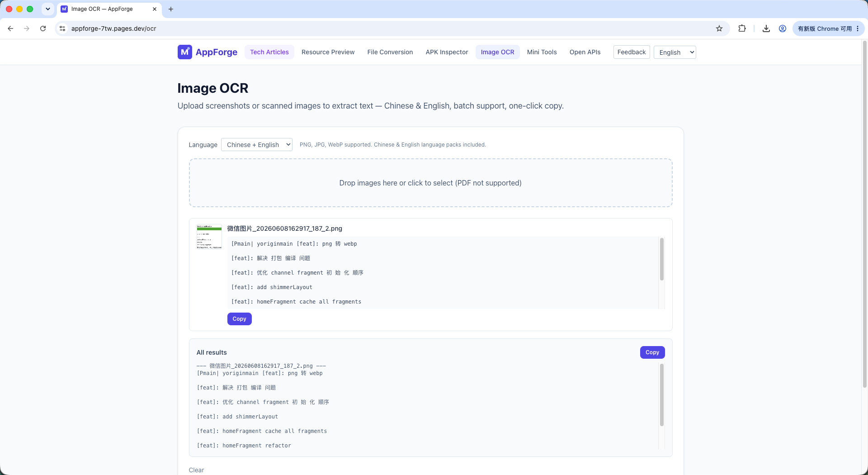This screenshot has height=475, width=868.
Task: Reload the page with the refresh icon
Action: pos(43,28)
